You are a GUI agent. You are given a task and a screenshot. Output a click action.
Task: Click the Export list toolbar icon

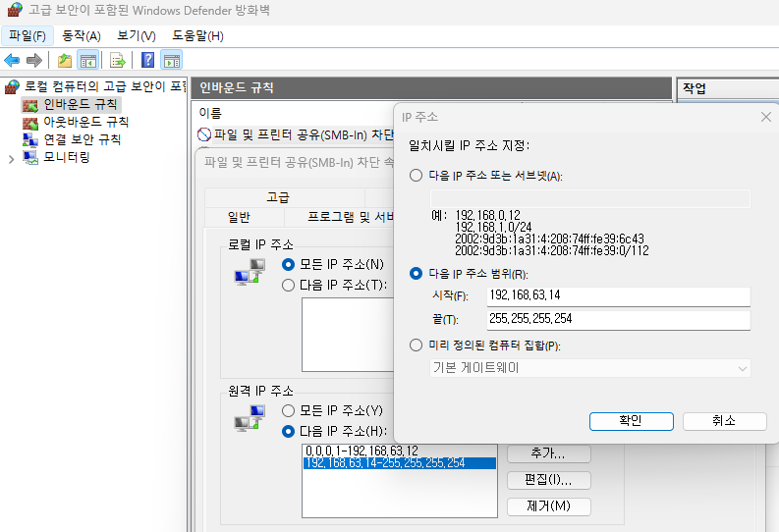coord(118,61)
